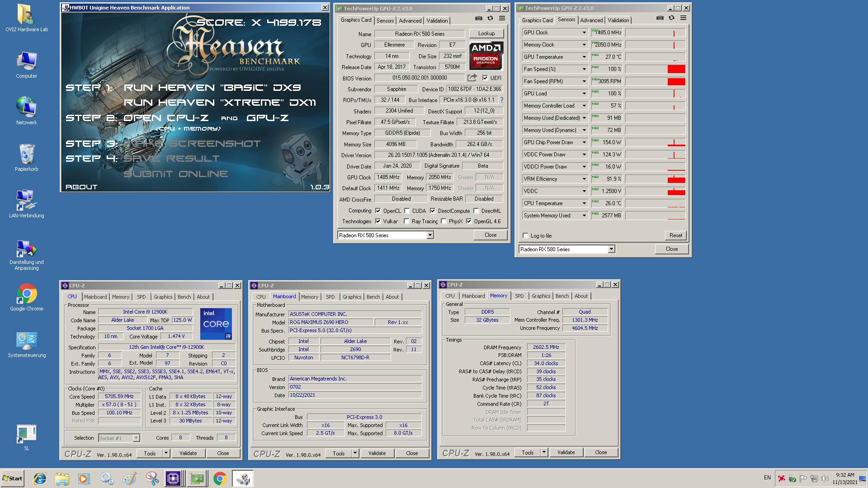This screenshot has width=868, height=488.
Task: Expand the VRM Efficiency sensor dropdown
Action: (584, 179)
